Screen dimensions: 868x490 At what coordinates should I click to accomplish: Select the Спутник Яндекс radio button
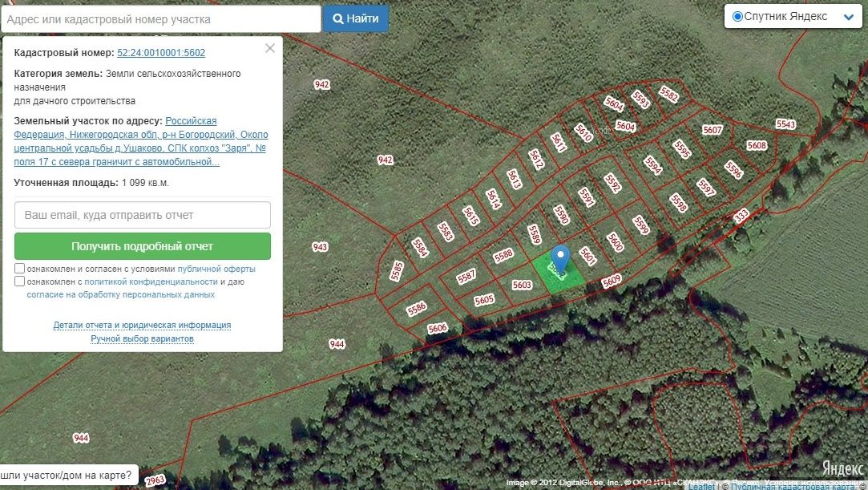737,17
